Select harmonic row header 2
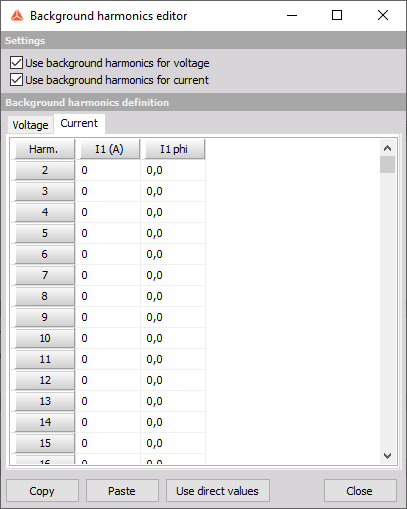Viewport: 407px width, 509px height. pyautogui.click(x=45, y=170)
